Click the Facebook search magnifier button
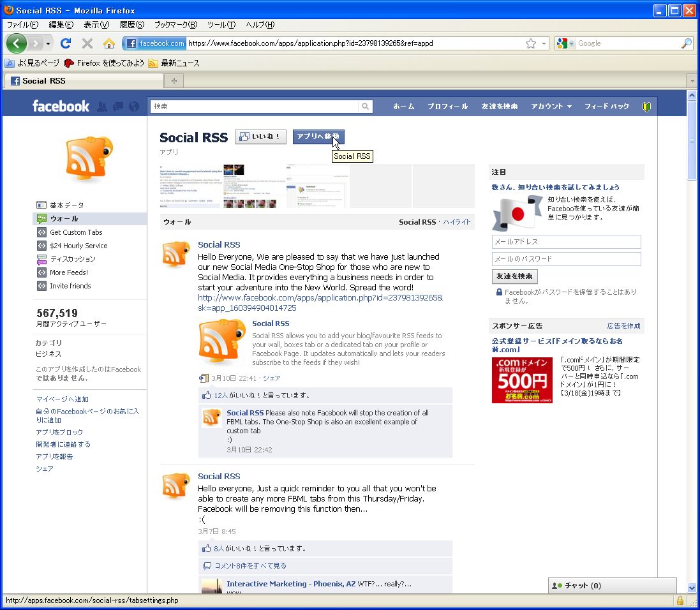700x610 pixels. (x=365, y=107)
